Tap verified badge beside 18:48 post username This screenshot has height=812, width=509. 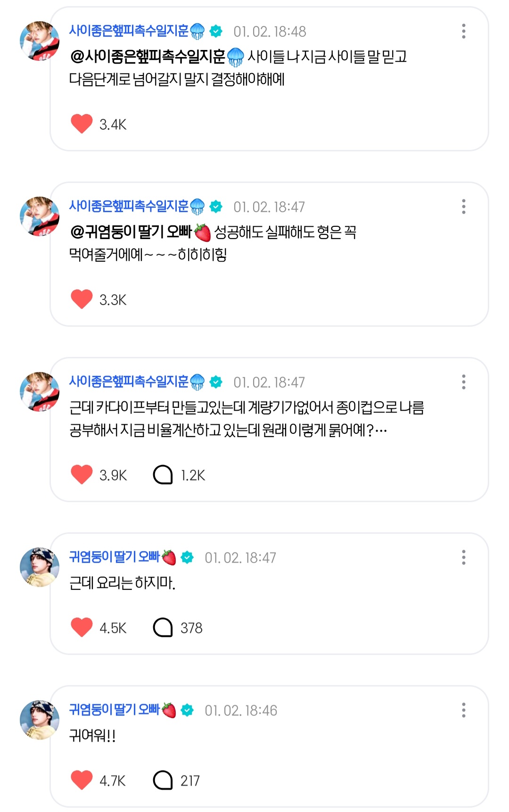(x=216, y=31)
